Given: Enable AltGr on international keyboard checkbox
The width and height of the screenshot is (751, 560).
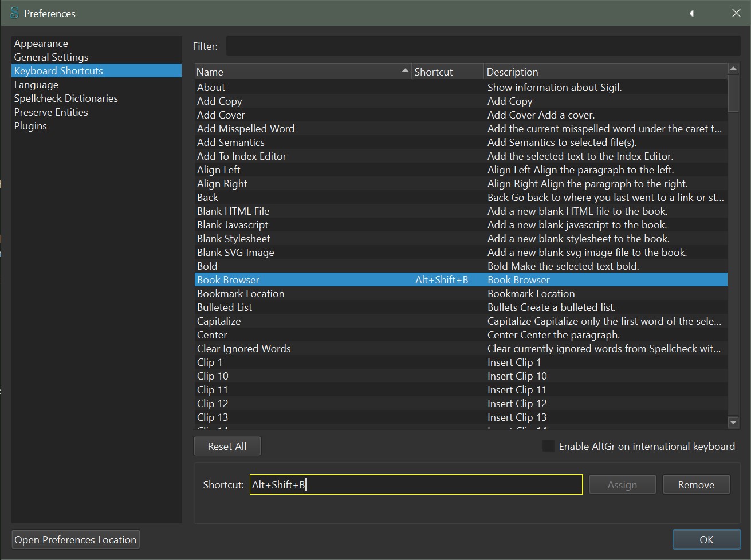Looking at the screenshot, I should click(x=548, y=446).
